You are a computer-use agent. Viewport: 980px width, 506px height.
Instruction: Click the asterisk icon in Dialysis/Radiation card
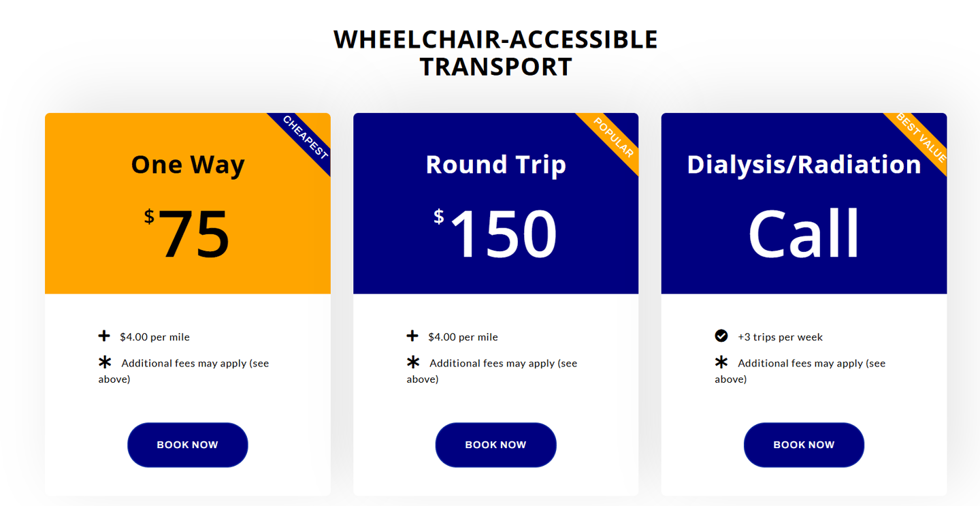pyautogui.click(x=721, y=362)
